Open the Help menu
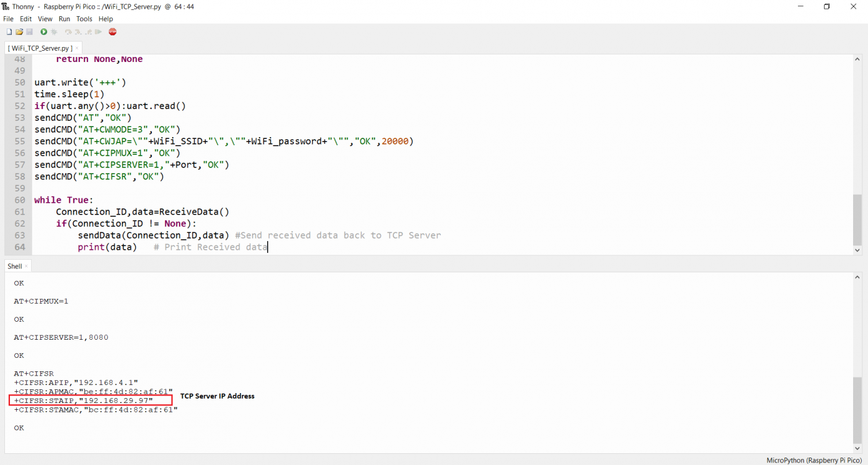Viewport: 868px width, 465px height. coord(105,19)
